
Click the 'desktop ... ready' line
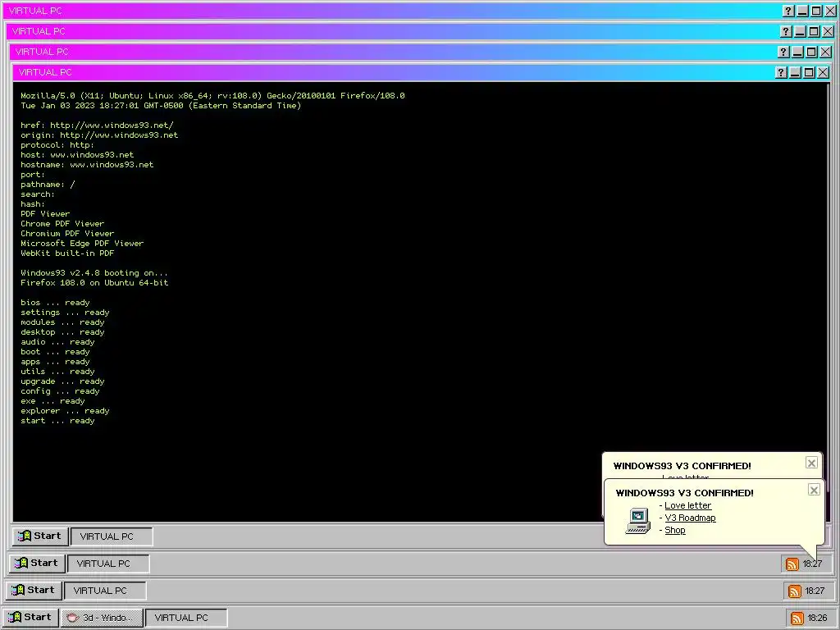[62, 332]
